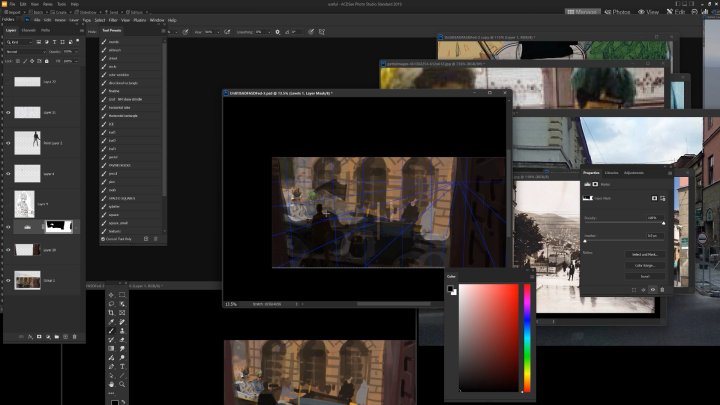Select the Gradient tool
This screenshot has height=405, width=720.
point(111,349)
